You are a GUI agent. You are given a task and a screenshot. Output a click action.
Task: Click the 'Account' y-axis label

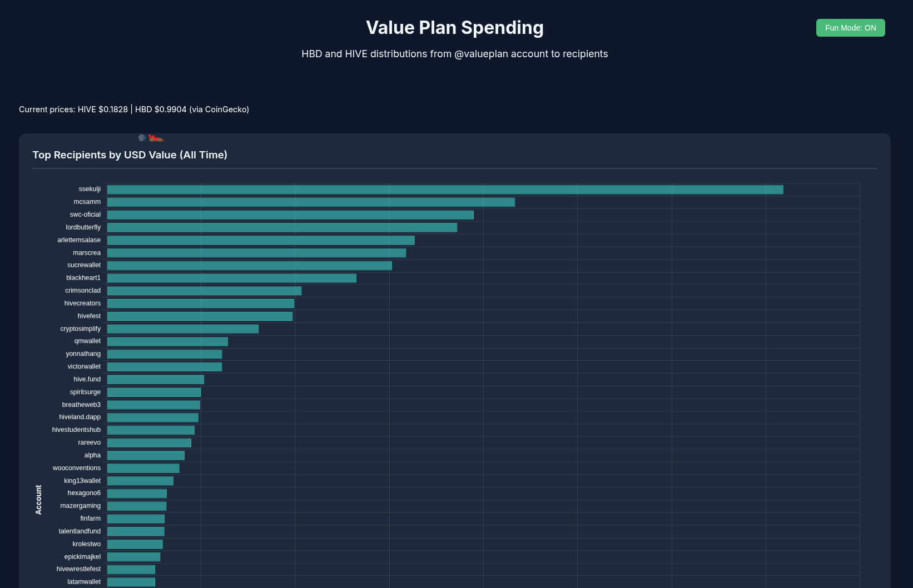pos(38,499)
